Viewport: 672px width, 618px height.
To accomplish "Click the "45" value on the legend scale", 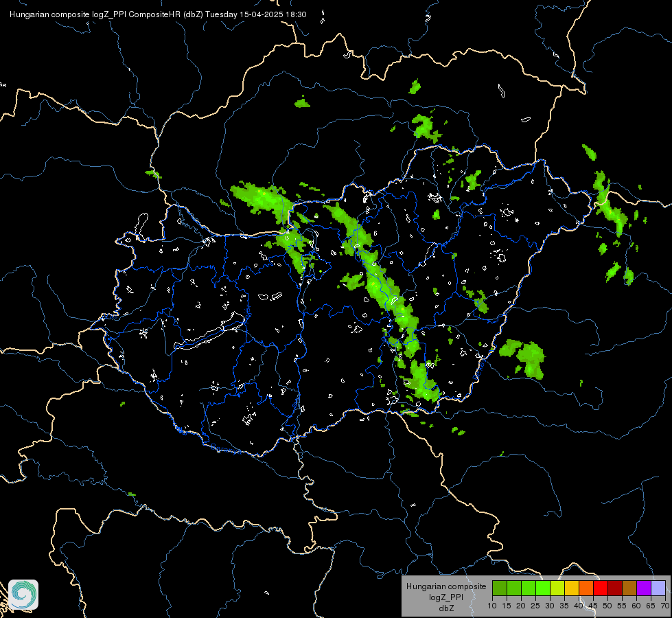I will click(x=593, y=606).
